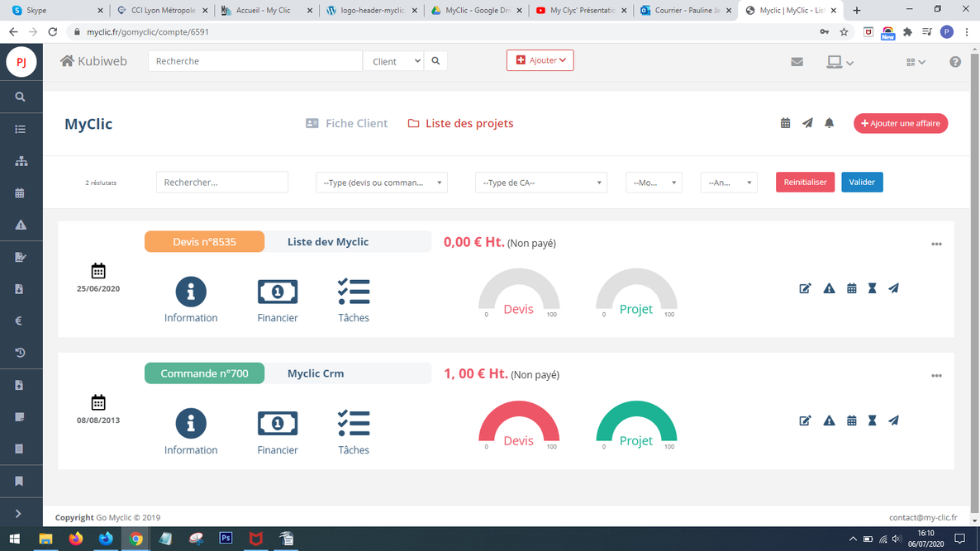Image resolution: width=980 pixels, height=551 pixels.
Task: Click hourglass icon for Devis n°8535
Action: point(872,288)
